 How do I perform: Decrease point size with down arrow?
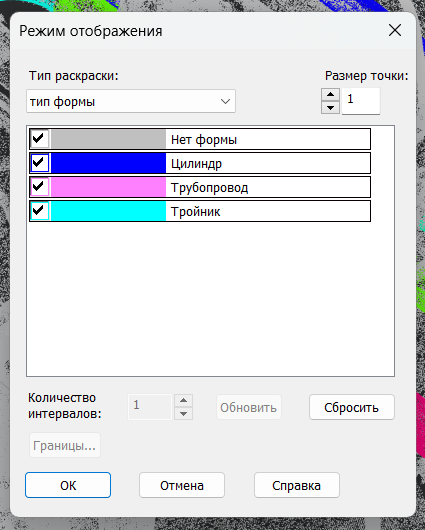pyautogui.click(x=330, y=108)
